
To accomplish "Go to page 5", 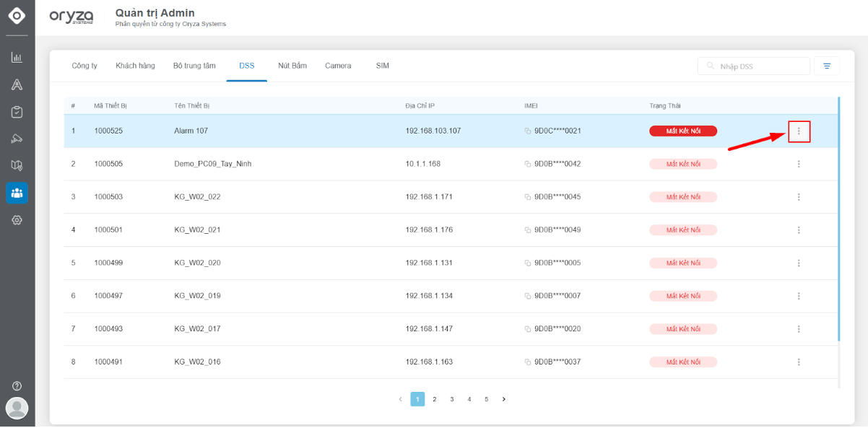I will 487,399.
